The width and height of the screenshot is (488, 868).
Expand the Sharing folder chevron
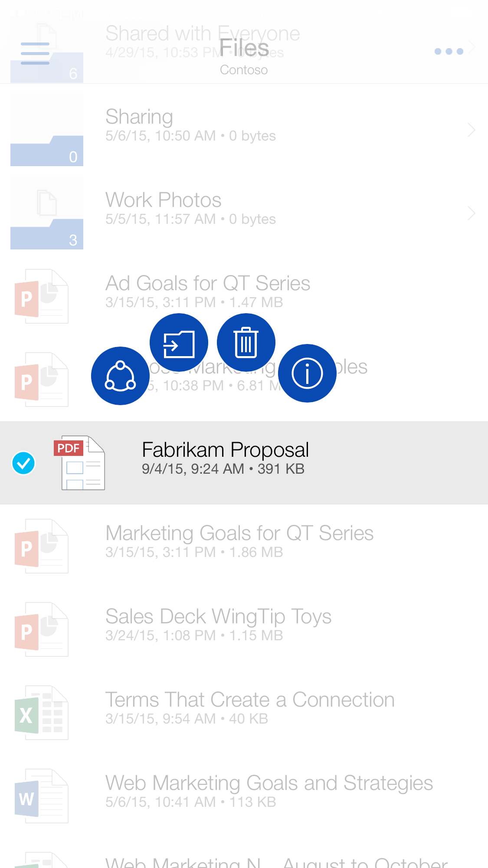point(472,130)
